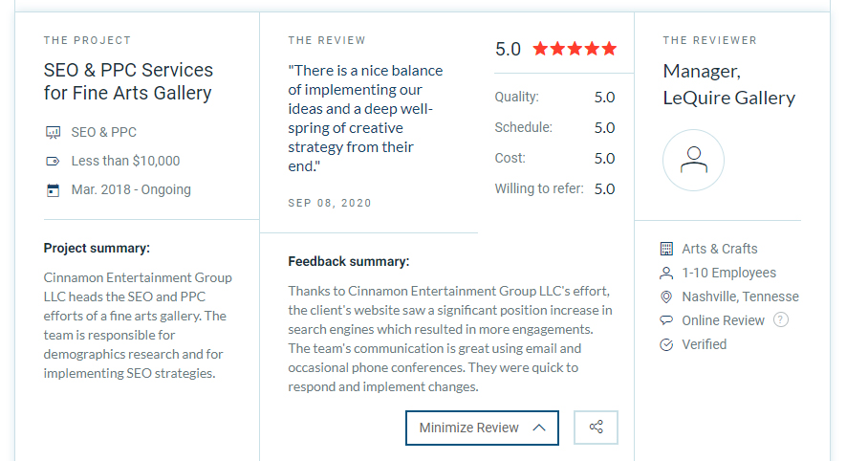The width and height of the screenshot is (868, 461).
Task: Click the Feedback summary heading
Action: pos(348,261)
